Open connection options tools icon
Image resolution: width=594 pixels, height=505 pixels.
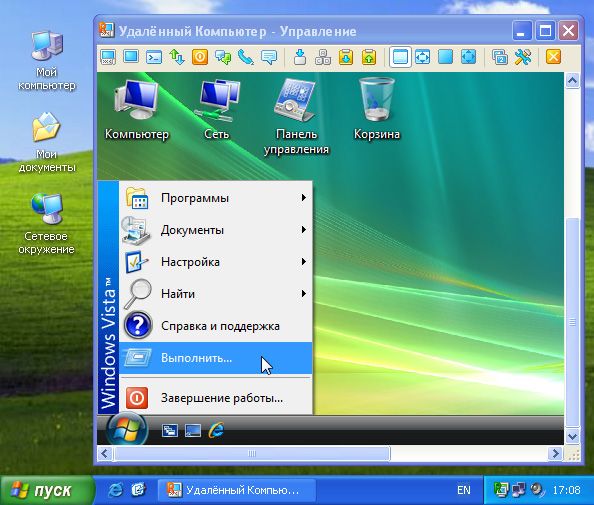click(523, 57)
